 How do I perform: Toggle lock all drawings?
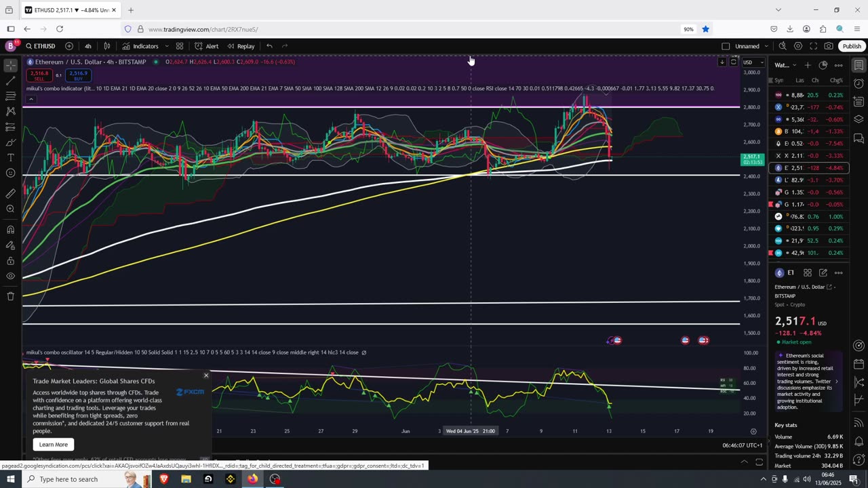pos(10,260)
